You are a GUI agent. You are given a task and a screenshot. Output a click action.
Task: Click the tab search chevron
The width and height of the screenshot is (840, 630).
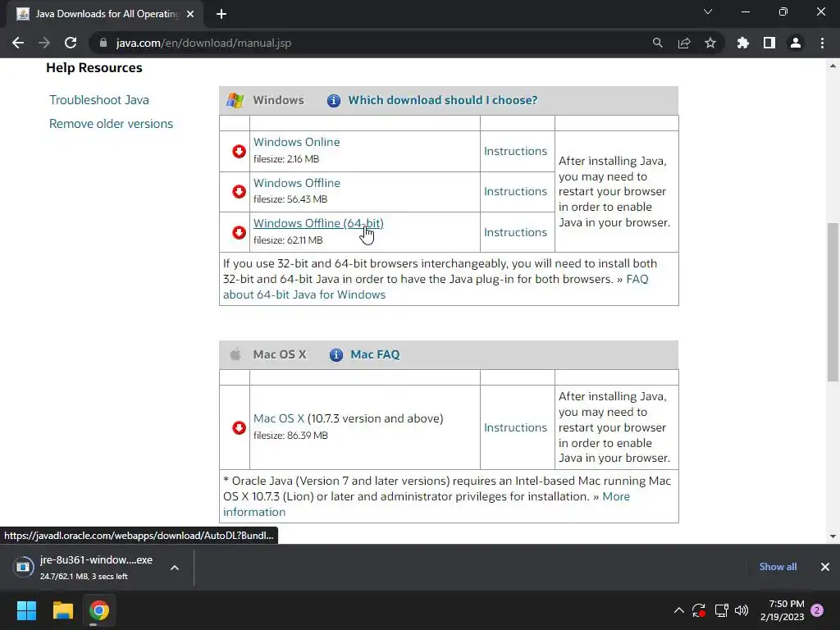pos(708,11)
